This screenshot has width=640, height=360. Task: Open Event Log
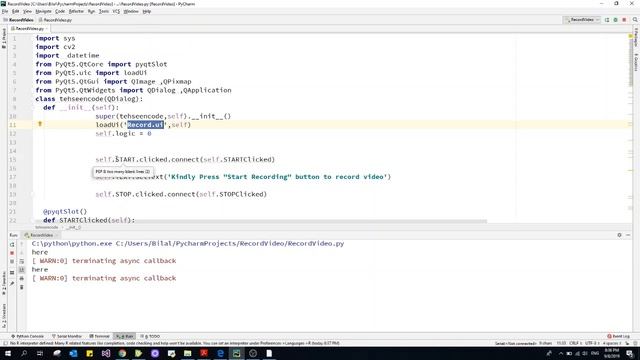click(618, 336)
